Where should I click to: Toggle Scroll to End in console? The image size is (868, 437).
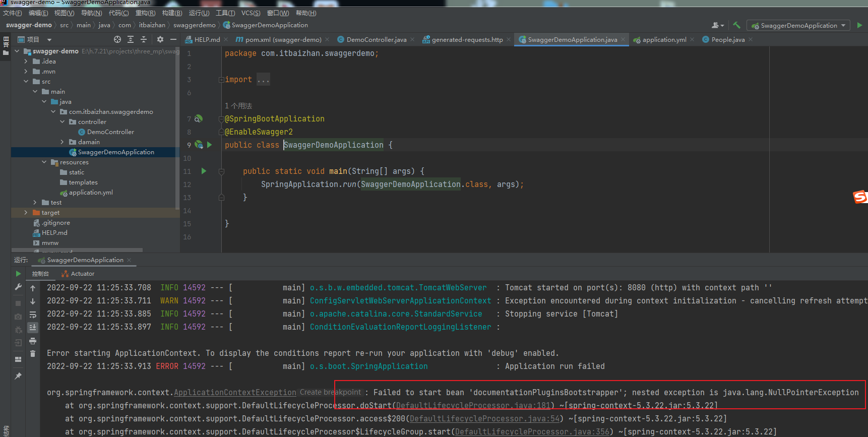pos(33,328)
